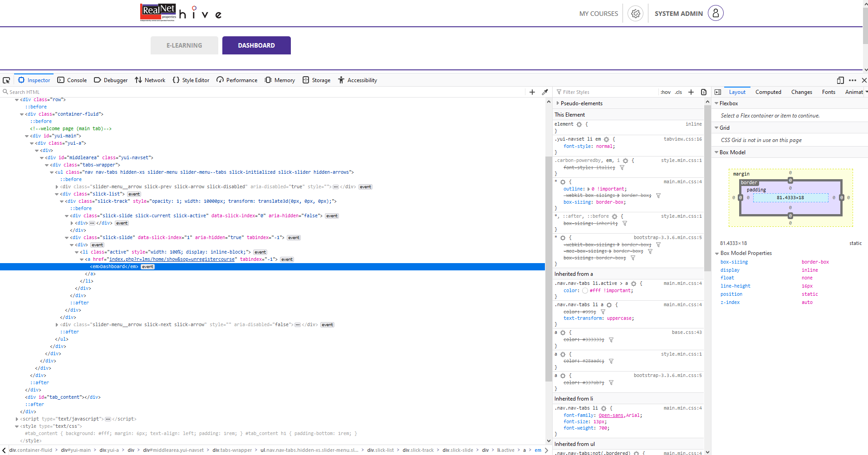The width and height of the screenshot is (868, 455).
Task: Switch to the Console tab
Action: (72, 80)
